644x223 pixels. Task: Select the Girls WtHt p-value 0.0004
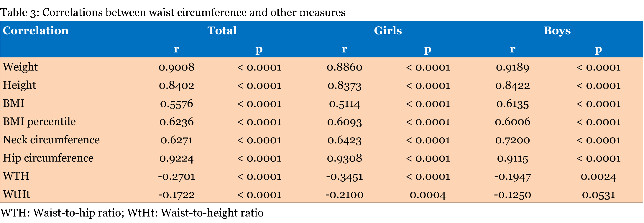point(428,195)
